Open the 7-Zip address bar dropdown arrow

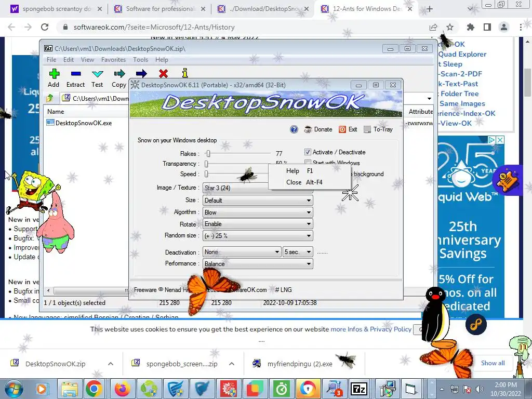coord(429,98)
